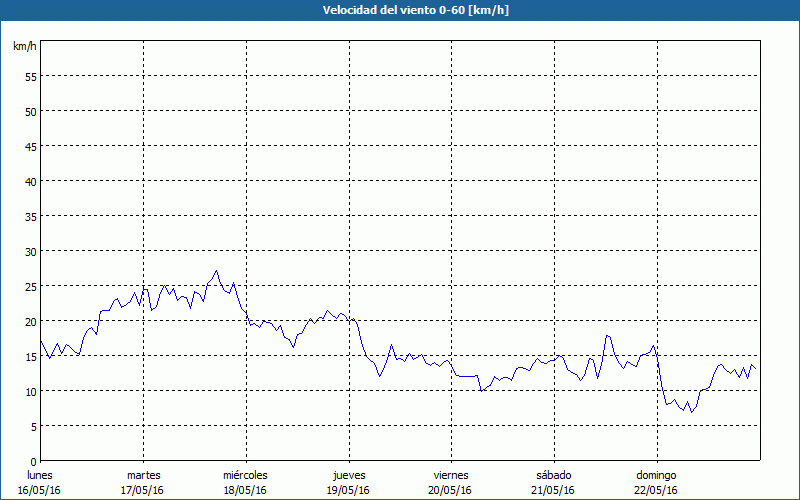The width and height of the screenshot is (800, 500).
Task: Select the 'martes' day label
Action: pyautogui.click(x=143, y=474)
